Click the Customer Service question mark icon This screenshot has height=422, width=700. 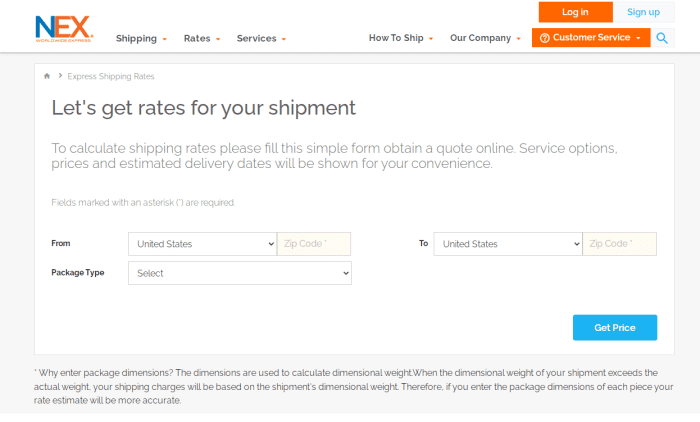[544, 38]
